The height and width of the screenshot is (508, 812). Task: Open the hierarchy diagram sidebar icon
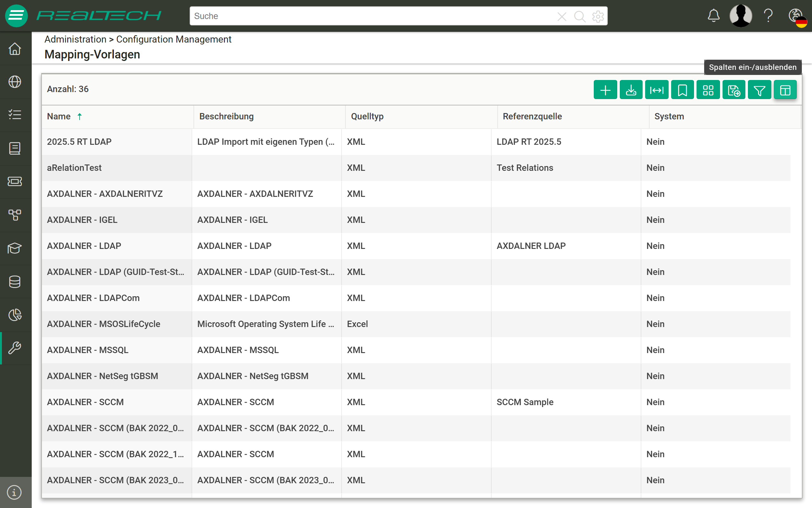click(x=15, y=215)
